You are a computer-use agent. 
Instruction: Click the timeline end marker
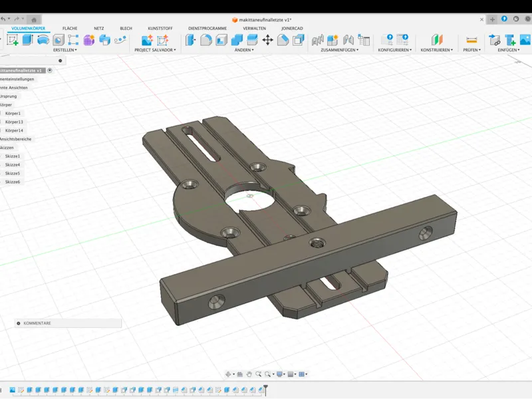coord(265,390)
